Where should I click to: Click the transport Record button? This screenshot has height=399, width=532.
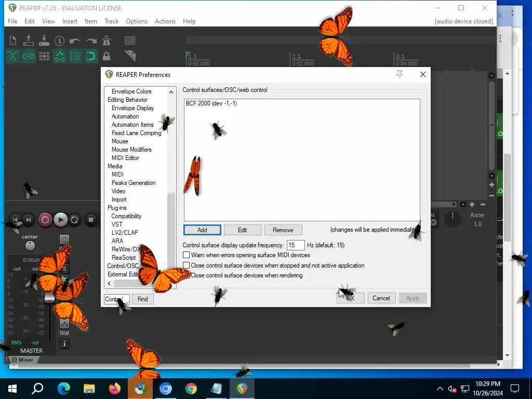(45, 220)
